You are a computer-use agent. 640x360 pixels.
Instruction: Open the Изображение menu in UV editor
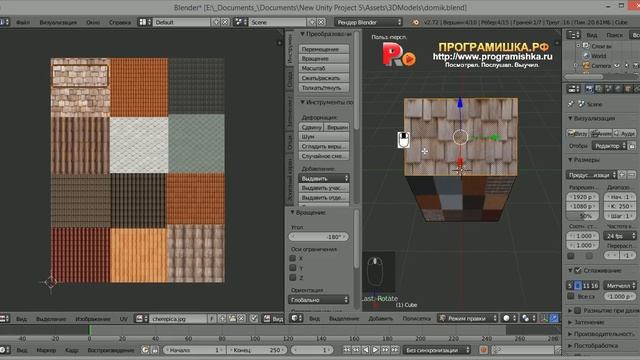point(93,318)
